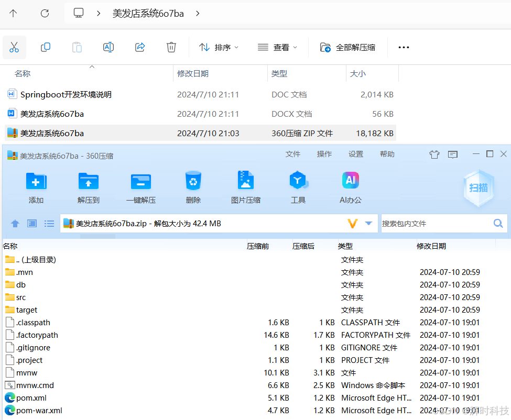The height and width of the screenshot is (420, 511).
Task: Click the feedback message icon in 360压缩
Action: pos(453,154)
